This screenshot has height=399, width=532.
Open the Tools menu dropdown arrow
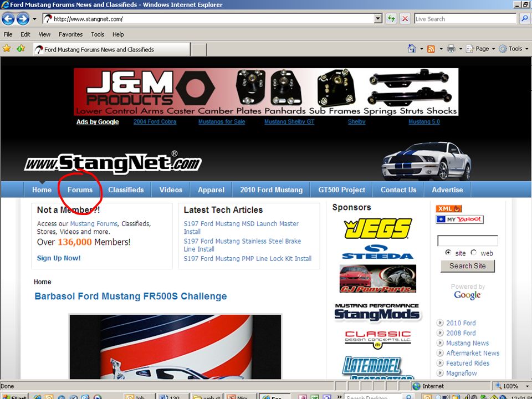click(527, 49)
